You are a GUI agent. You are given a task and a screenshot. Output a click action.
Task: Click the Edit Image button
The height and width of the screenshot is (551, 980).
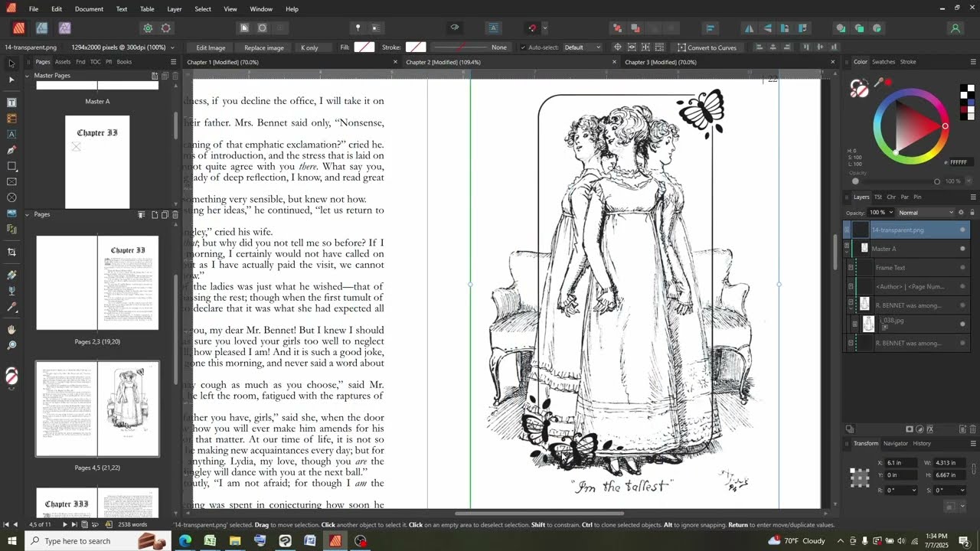[211, 47]
